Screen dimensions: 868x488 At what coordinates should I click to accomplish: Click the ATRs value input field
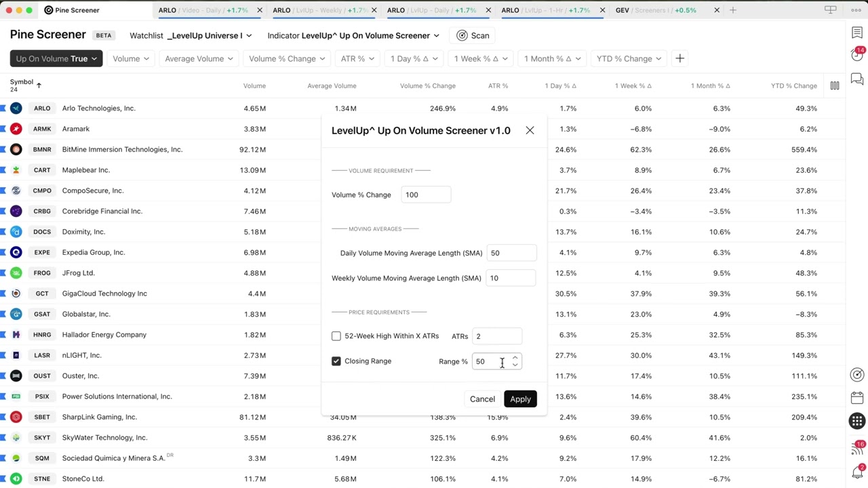click(x=497, y=336)
